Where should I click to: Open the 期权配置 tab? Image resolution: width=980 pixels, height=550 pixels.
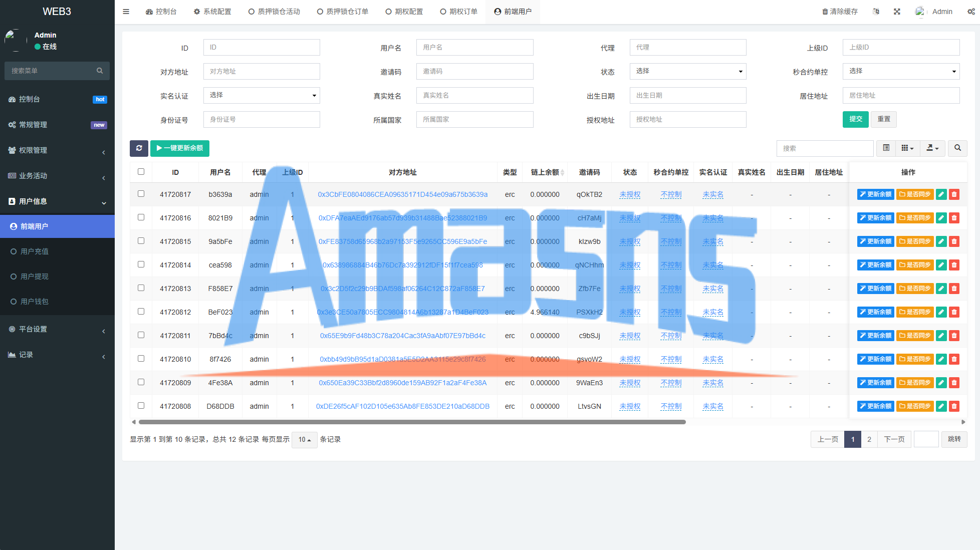click(404, 12)
